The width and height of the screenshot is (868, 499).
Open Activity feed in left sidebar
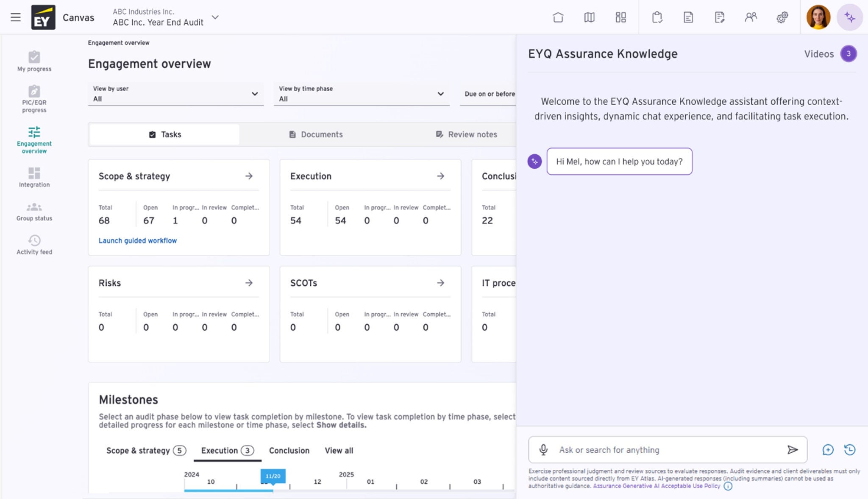[34, 245]
